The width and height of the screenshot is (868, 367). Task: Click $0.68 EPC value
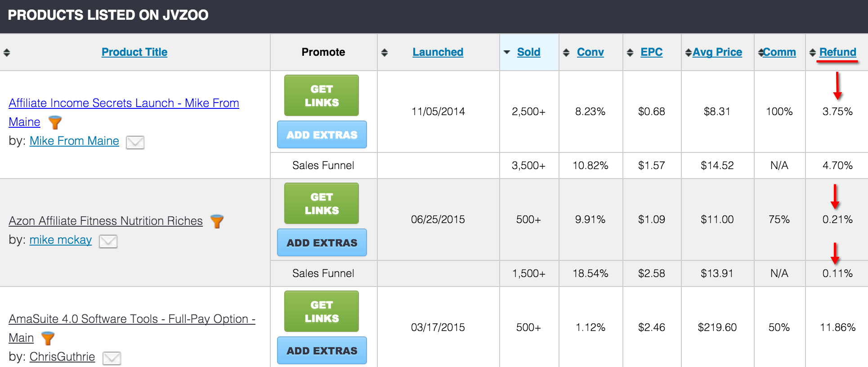pos(651,112)
